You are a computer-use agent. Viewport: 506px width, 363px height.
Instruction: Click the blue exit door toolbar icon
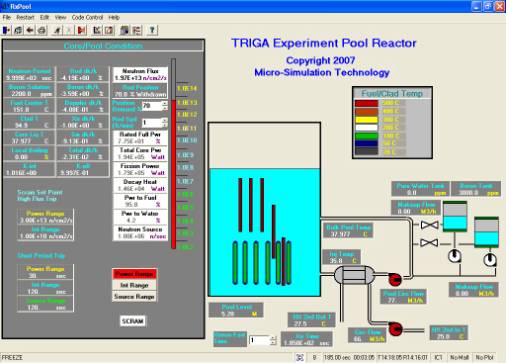point(6,30)
